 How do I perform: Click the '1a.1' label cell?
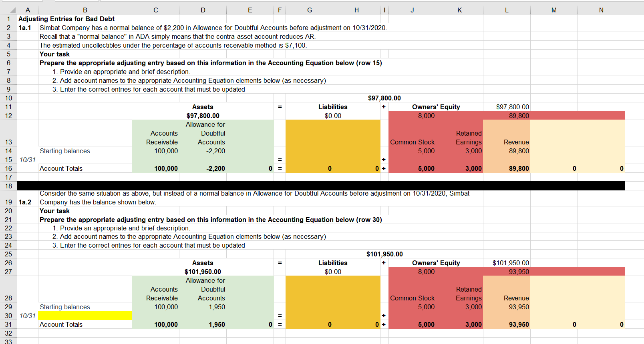(x=25, y=28)
